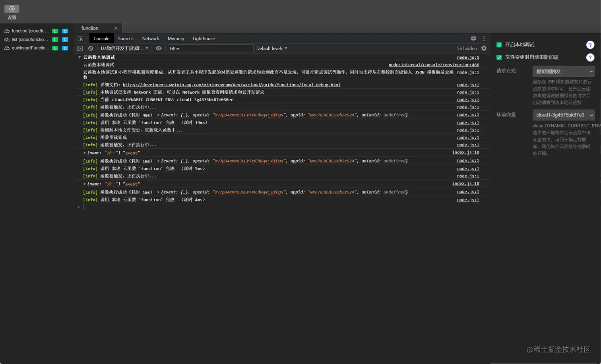Open node.js:1 link on the 详细文档 row

468,85
